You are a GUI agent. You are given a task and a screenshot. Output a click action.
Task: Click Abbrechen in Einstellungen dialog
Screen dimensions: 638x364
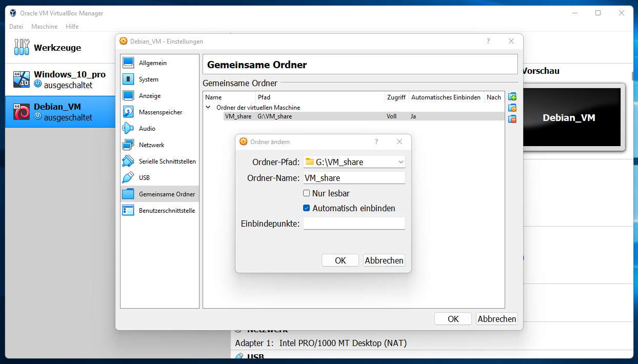click(x=497, y=319)
